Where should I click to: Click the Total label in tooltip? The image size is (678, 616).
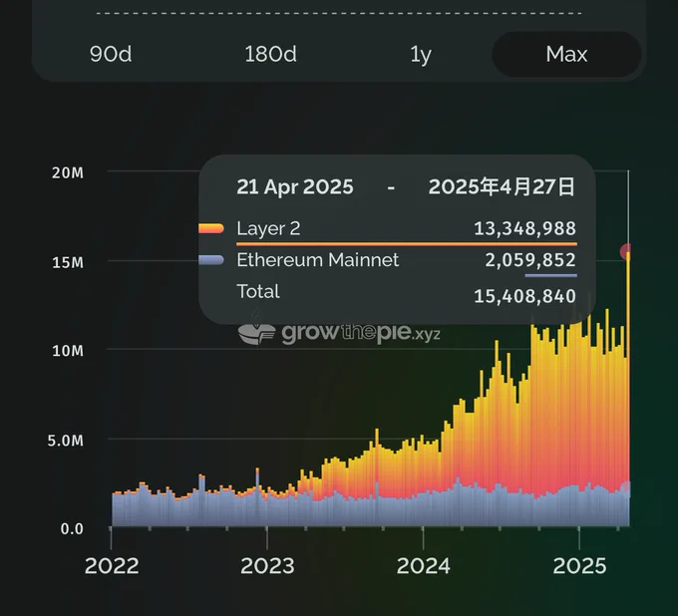[258, 291]
